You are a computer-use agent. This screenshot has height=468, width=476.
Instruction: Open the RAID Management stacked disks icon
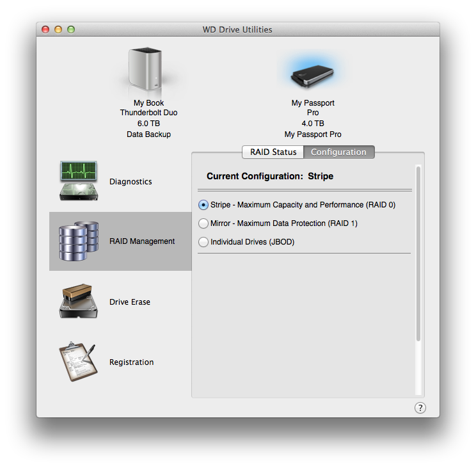79,241
